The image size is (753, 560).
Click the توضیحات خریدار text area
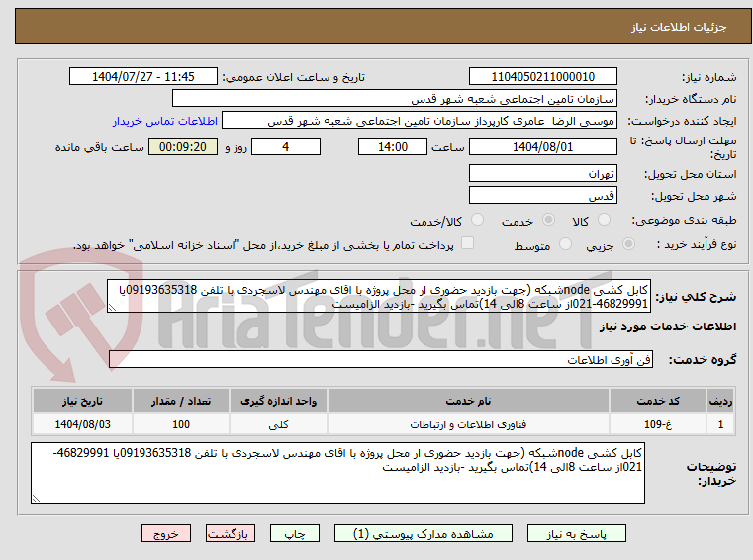pos(337,473)
